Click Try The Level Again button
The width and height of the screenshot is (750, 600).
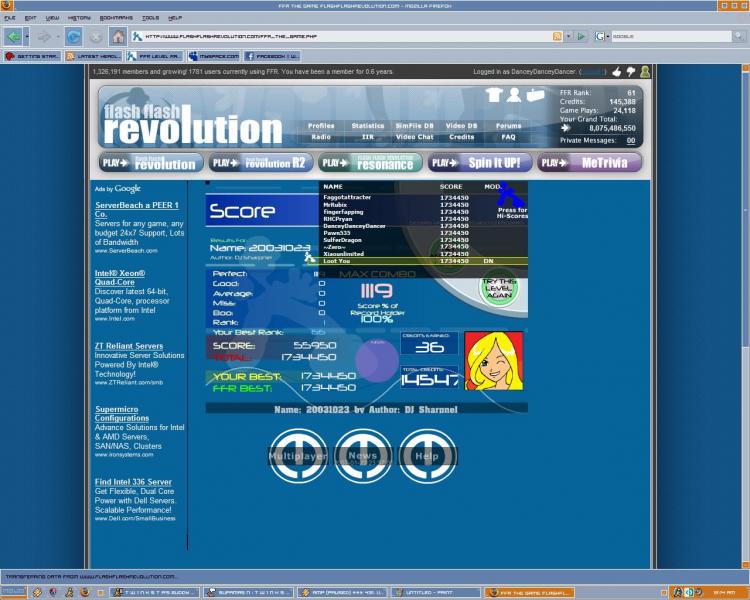tap(499, 288)
